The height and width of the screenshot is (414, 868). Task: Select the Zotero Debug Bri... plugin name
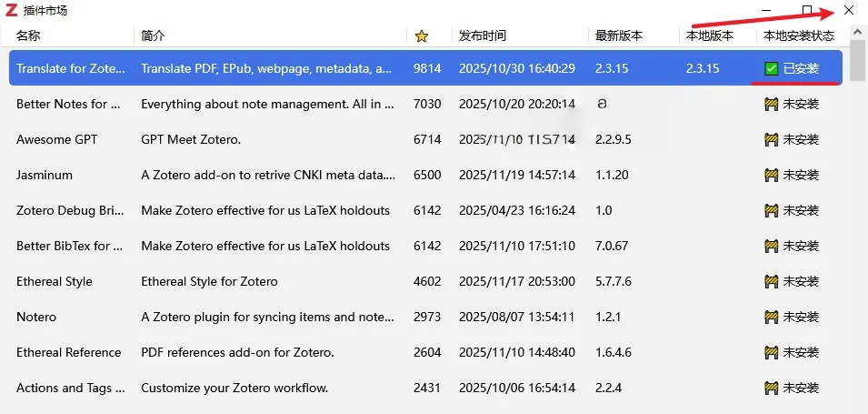(x=70, y=210)
